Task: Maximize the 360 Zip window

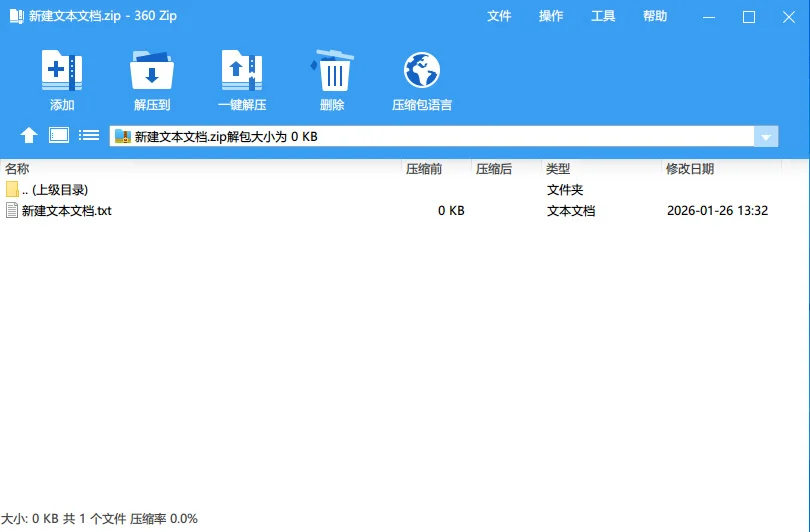Action: click(x=749, y=17)
